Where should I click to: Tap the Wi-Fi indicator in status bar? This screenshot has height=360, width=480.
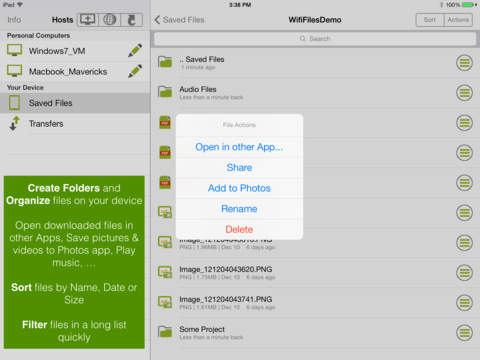[x=20, y=5]
